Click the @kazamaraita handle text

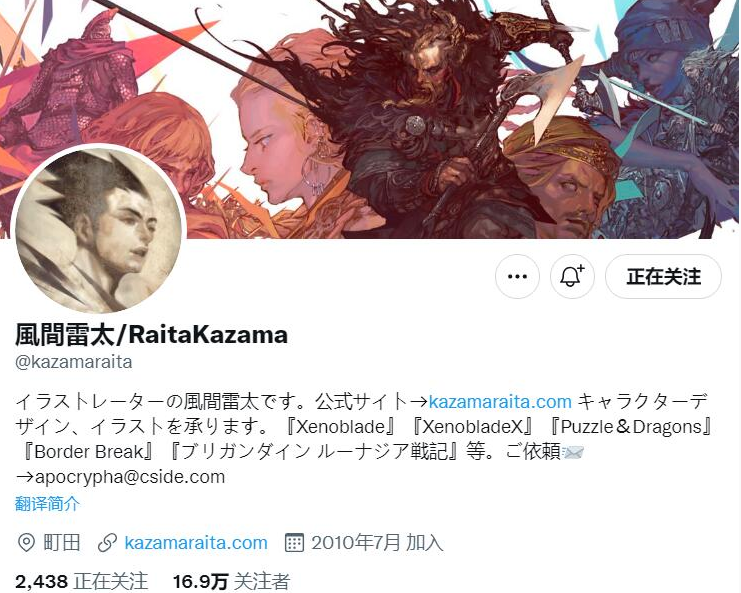74,362
